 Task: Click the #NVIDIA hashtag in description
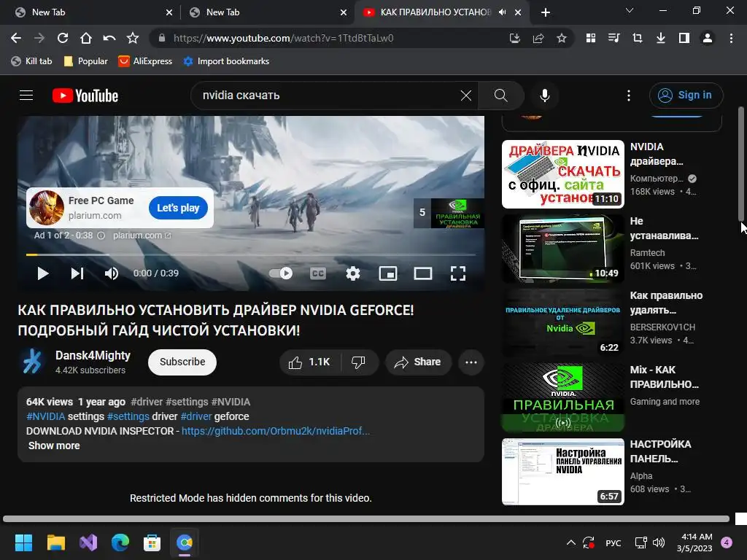point(46,416)
